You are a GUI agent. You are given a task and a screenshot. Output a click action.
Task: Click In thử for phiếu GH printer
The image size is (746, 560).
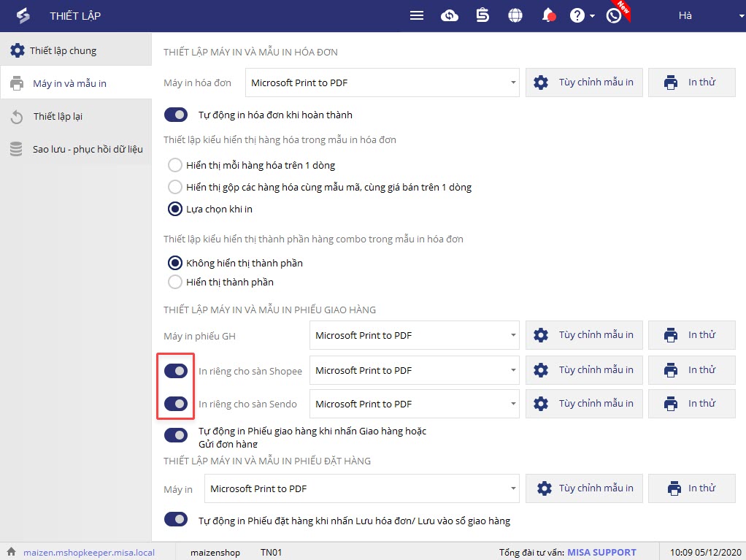pyautogui.click(x=692, y=335)
